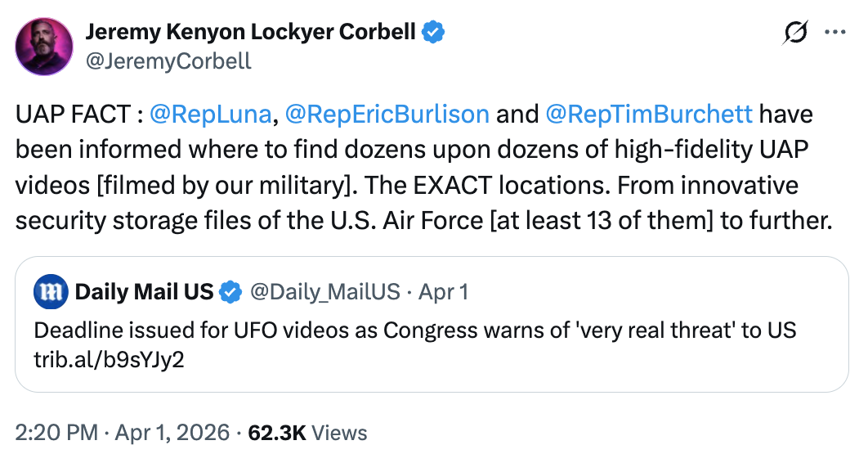The width and height of the screenshot is (868, 463).
Task: Click the Daily Mail US verified badge
Action: (231, 292)
